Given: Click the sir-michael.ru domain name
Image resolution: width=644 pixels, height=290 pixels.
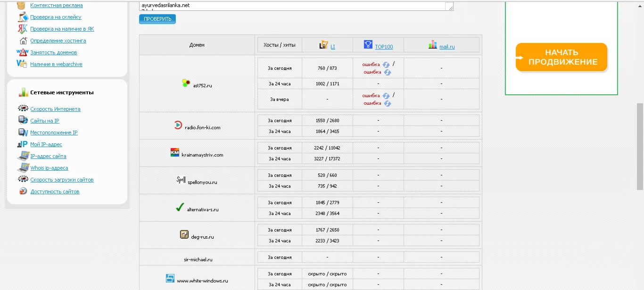Looking at the screenshot, I should click(x=198, y=260).
